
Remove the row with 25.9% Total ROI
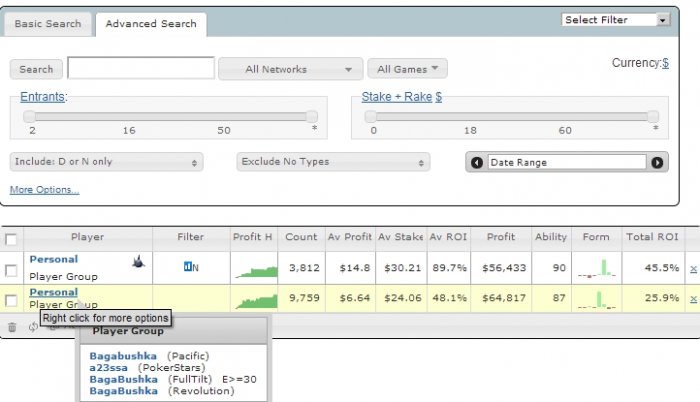[693, 299]
